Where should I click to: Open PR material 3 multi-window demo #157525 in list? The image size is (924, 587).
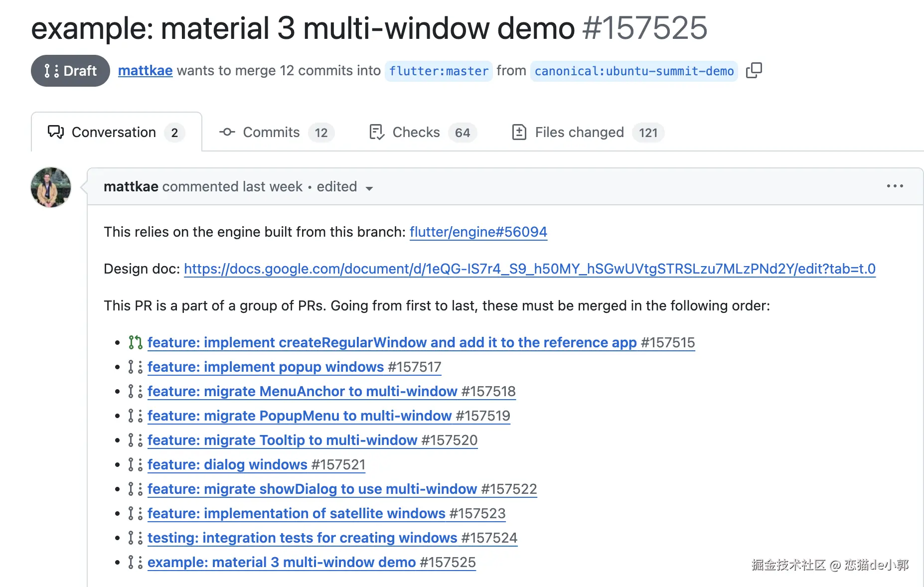(311, 562)
